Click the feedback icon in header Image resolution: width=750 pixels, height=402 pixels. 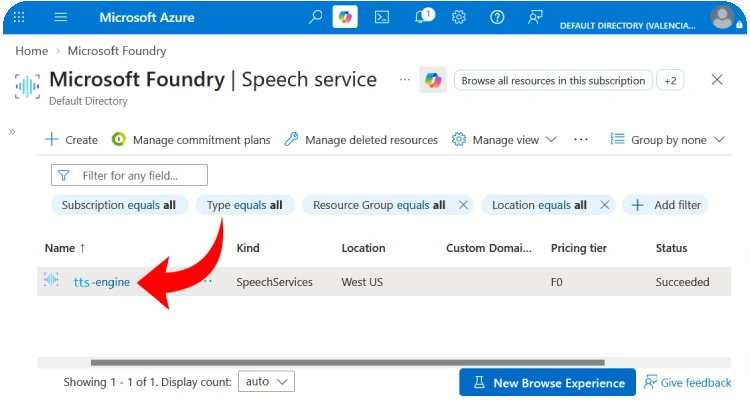pos(535,17)
